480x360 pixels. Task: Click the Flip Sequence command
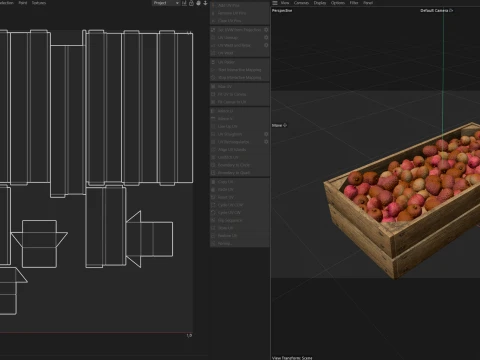[x=240, y=220]
